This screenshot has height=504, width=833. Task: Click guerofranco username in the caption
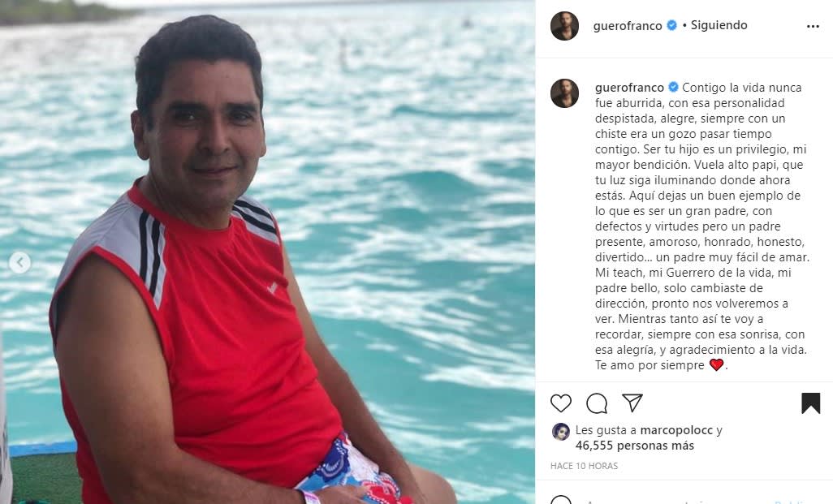click(x=629, y=87)
